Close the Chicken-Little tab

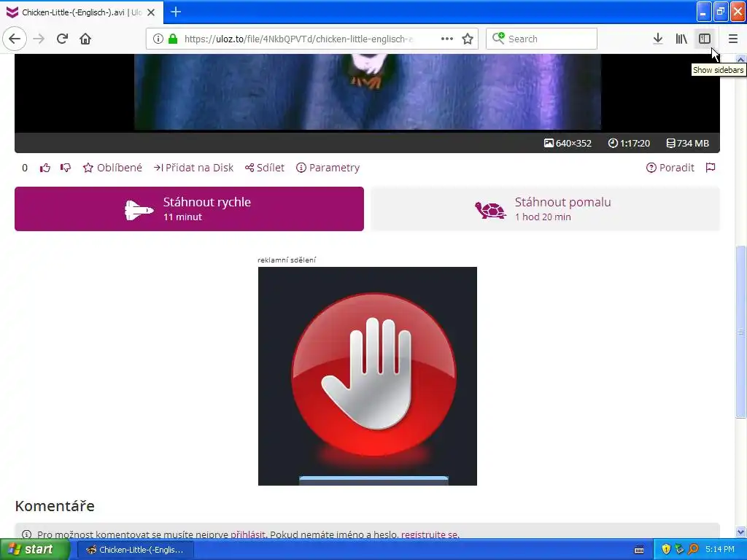151,12
